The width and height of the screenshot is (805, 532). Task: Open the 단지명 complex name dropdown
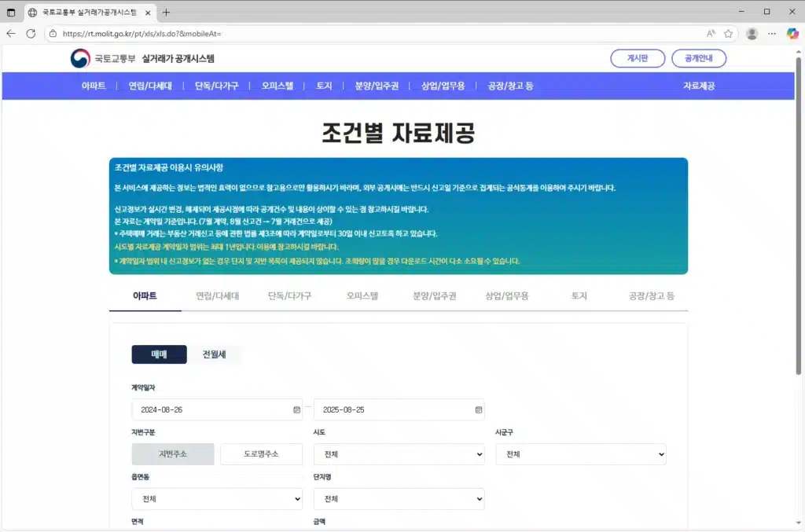click(399, 498)
